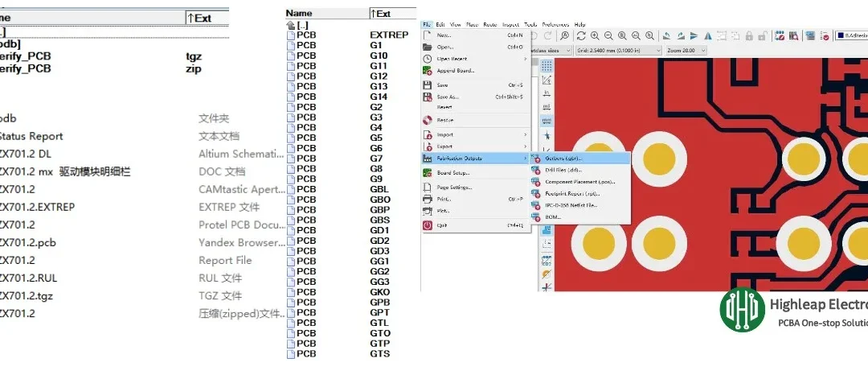Click the Rotate counterclockwise toolbar icon
The height and width of the screenshot is (375, 868).
coord(667,36)
